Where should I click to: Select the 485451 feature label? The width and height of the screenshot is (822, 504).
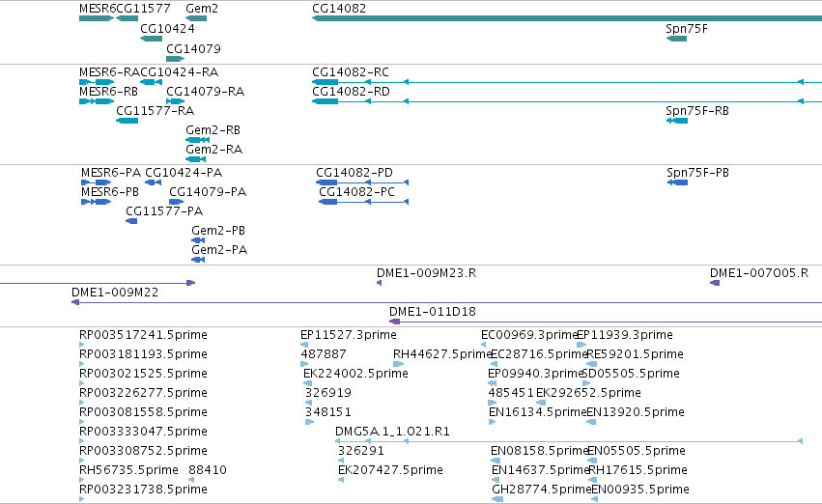pyautogui.click(x=511, y=394)
